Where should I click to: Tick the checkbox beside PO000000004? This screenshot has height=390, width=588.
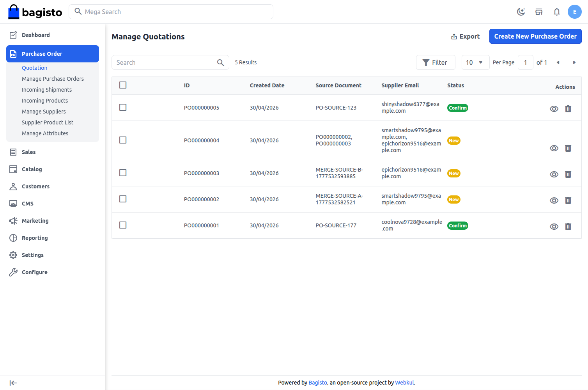tap(123, 140)
